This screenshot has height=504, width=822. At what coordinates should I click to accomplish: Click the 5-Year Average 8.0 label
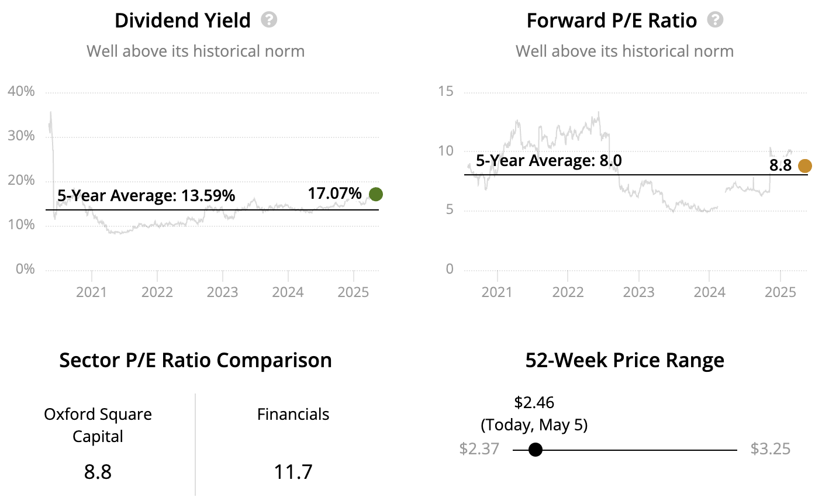coord(548,161)
